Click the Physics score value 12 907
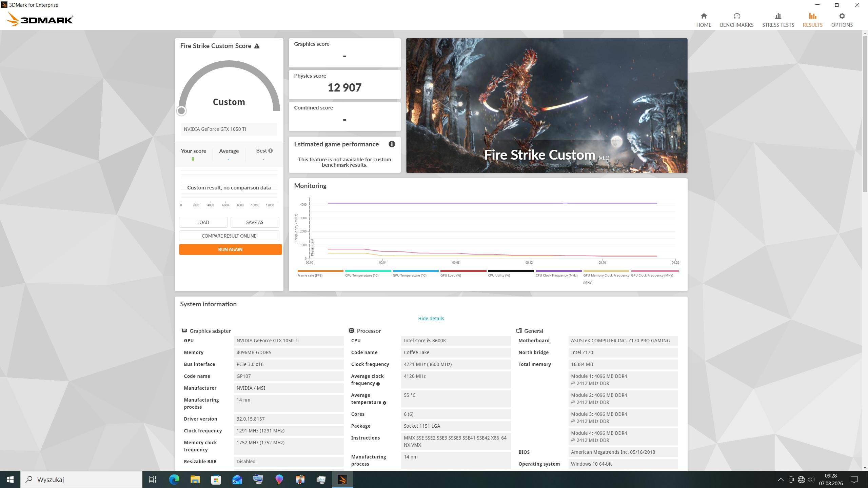This screenshot has width=868, height=488. tap(344, 87)
